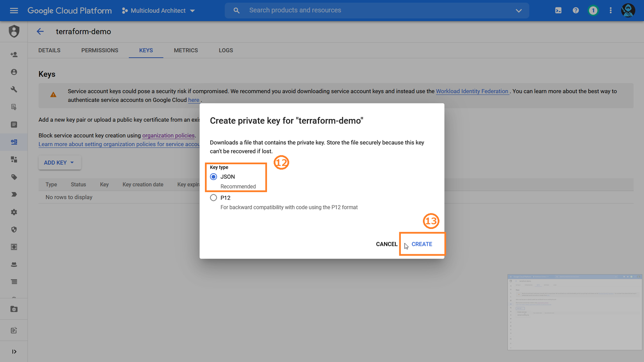Open the organization policies list sidebar icon

point(14,124)
